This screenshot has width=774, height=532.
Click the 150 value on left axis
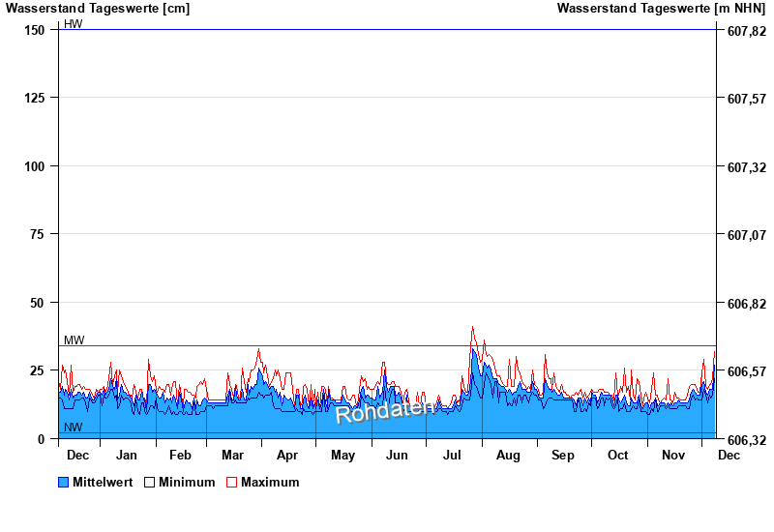tap(34, 30)
